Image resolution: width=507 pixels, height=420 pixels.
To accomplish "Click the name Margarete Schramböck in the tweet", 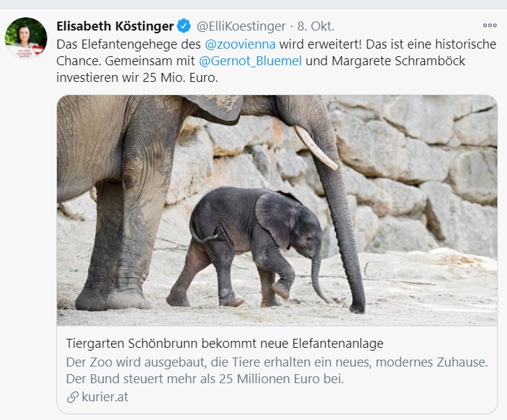I will 399,61.
